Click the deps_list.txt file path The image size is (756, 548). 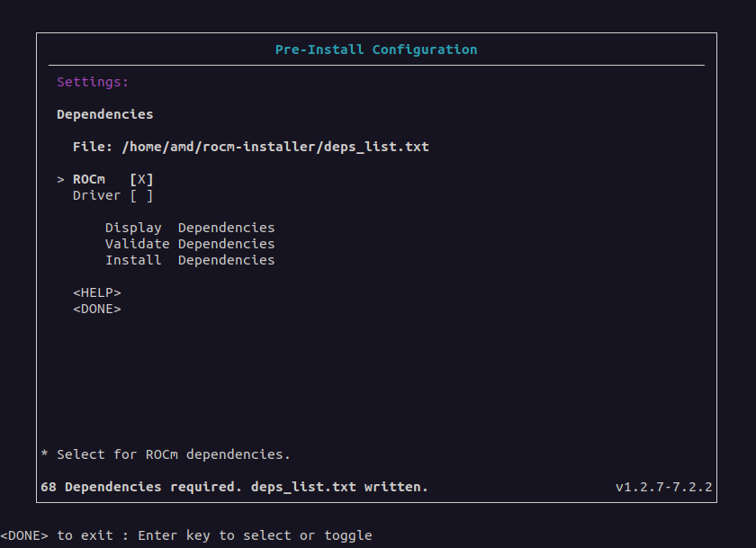[x=274, y=147]
